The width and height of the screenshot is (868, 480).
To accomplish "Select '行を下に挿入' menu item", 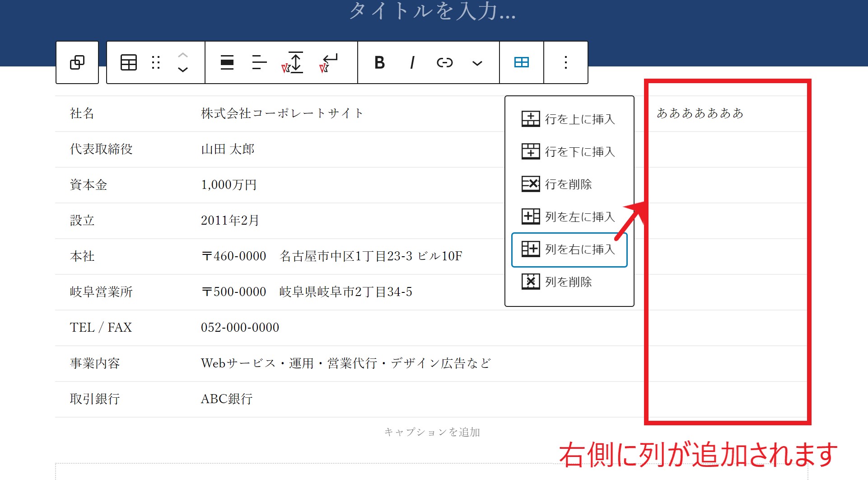I will point(569,151).
